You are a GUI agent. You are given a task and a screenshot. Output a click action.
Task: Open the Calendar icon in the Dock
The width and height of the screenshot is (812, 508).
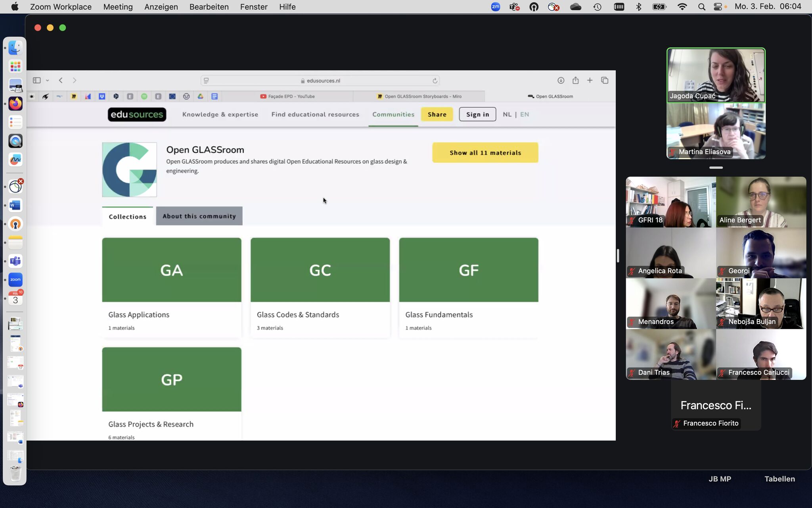coord(15,298)
